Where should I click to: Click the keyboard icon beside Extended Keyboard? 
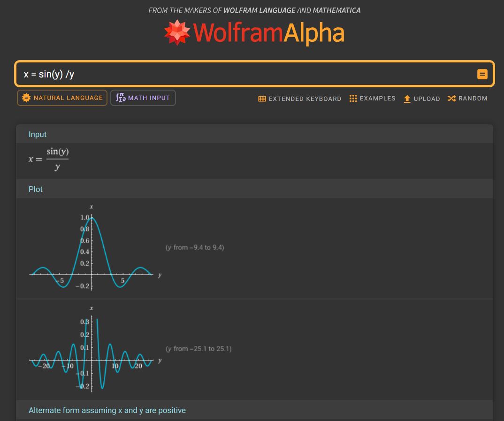[x=262, y=99]
